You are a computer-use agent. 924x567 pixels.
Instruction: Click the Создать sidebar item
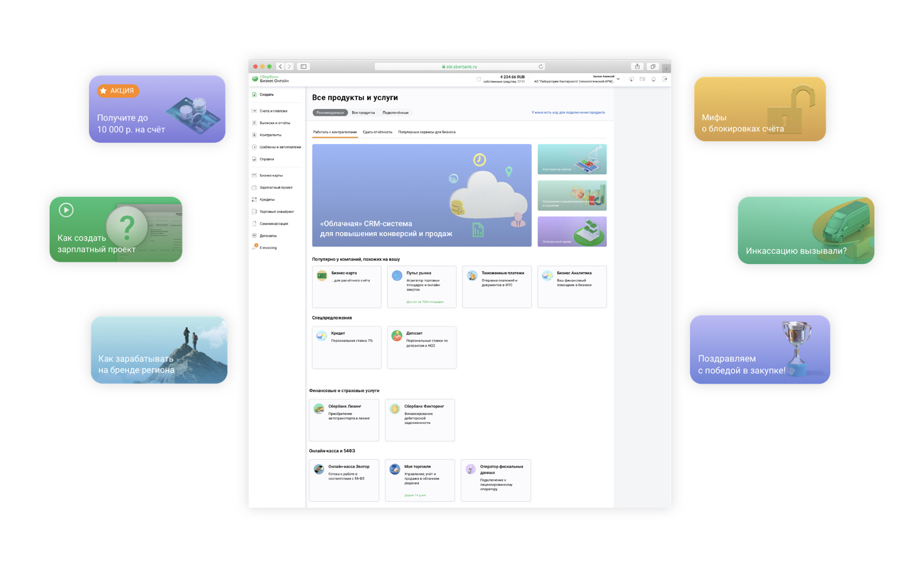[x=263, y=94]
